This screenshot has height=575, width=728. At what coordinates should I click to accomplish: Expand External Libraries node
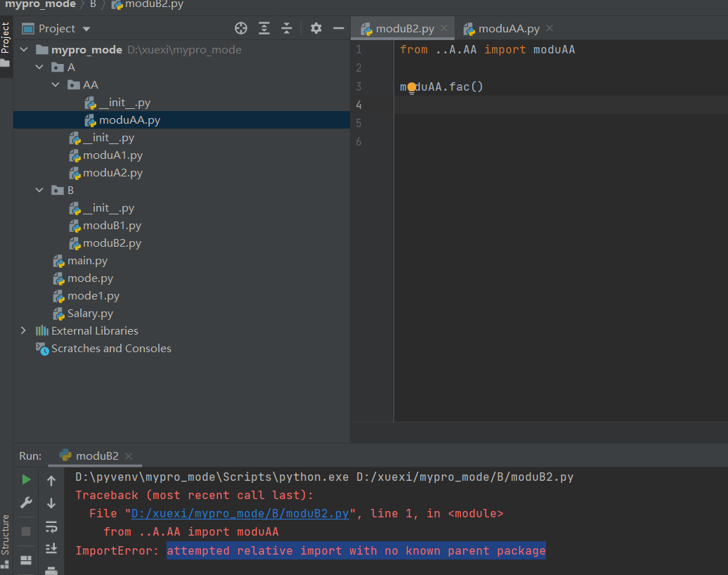tap(24, 330)
